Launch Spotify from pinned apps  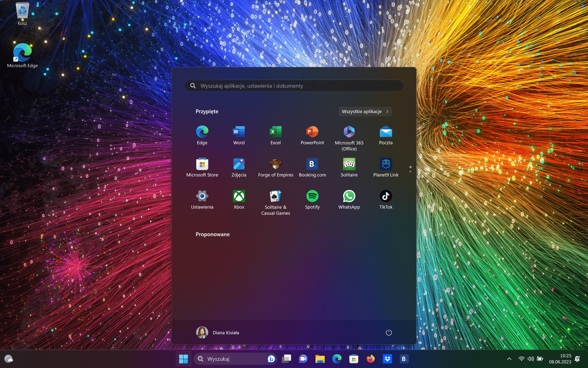312,200
